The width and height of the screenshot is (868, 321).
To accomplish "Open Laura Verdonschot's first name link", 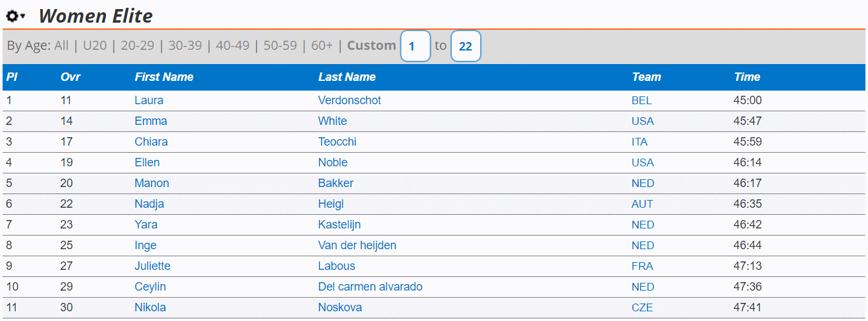I will click(149, 100).
